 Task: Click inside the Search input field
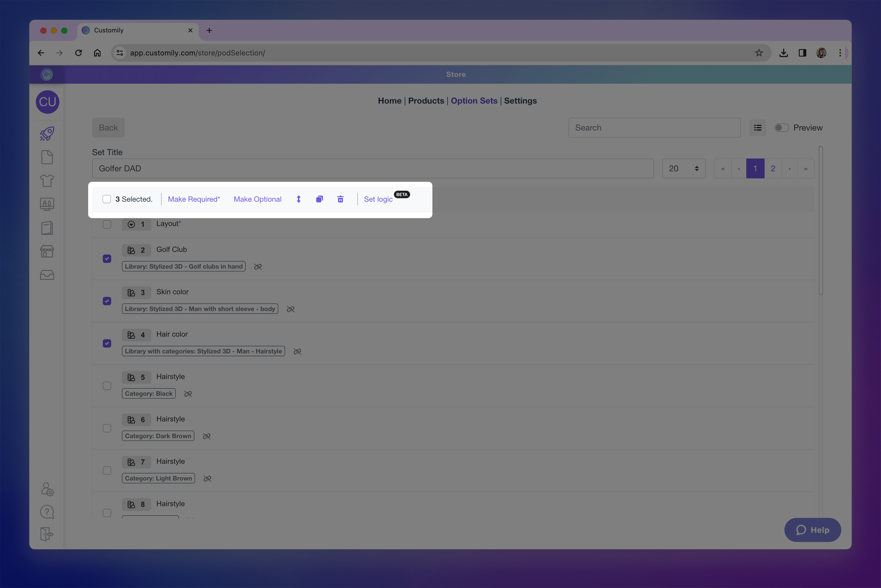654,128
